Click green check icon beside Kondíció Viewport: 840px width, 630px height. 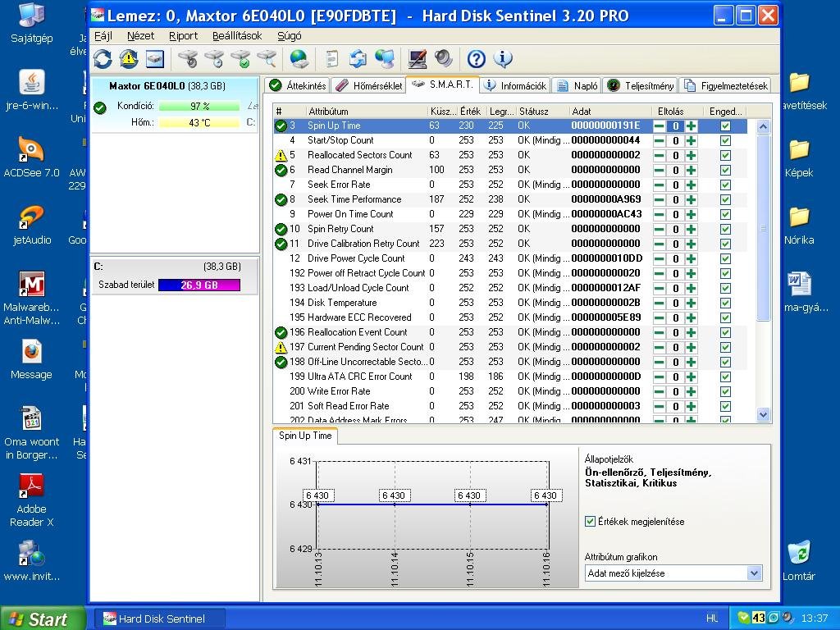(x=99, y=107)
